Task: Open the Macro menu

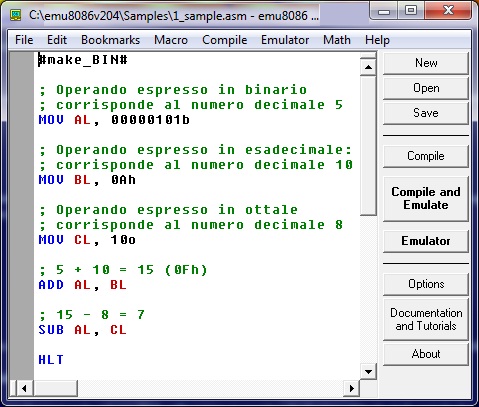Action: tap(171, 40)
